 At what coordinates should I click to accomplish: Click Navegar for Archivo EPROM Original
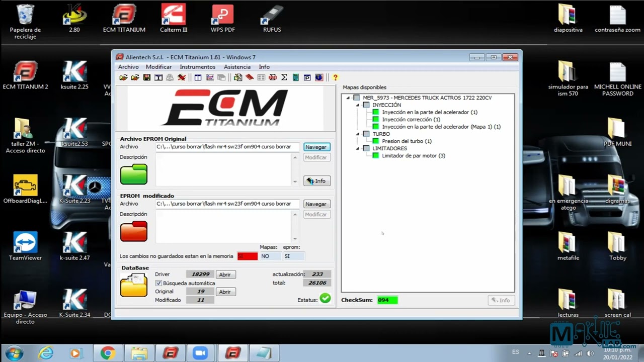[x=316, y=147]
